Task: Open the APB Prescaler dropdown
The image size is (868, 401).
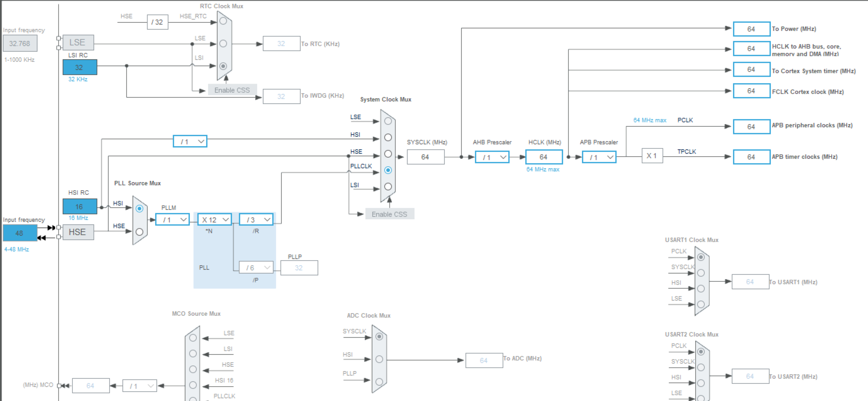Action: (599, 157)
